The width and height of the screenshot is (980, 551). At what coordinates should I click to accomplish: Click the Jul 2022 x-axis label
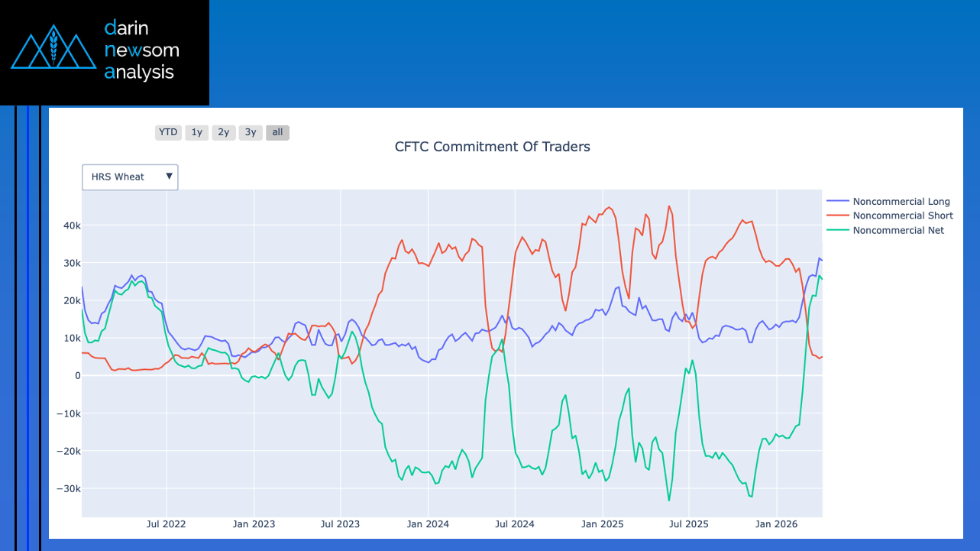pos(166,524)
